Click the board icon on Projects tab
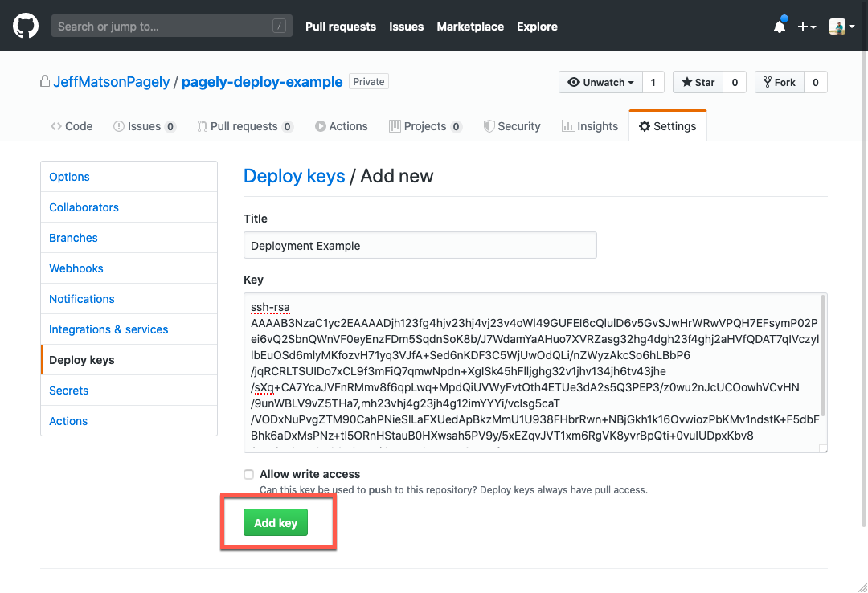This screenshot has width=868, height=593. [395, 126]
